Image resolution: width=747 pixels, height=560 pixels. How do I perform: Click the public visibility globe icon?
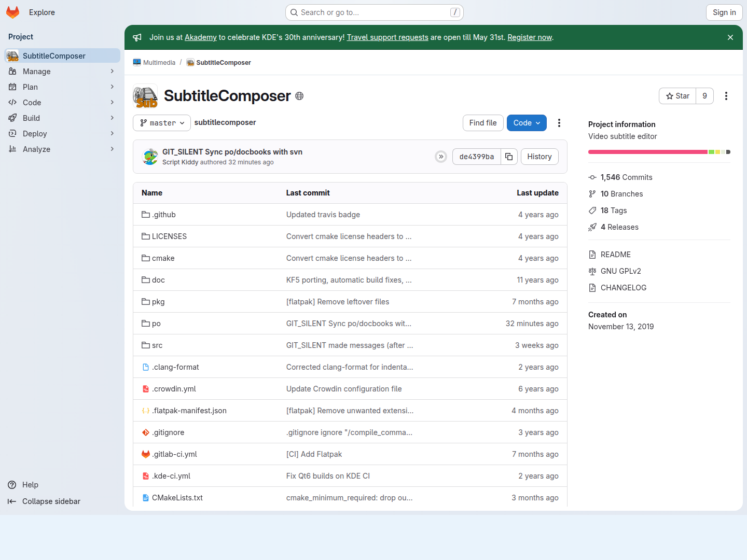coord(299,96)
